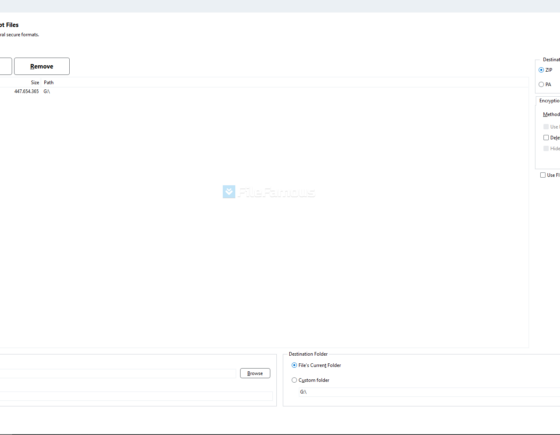560x435 pixels.
Task: Click the text field beside Browse
Action: (x=118, y=373)
